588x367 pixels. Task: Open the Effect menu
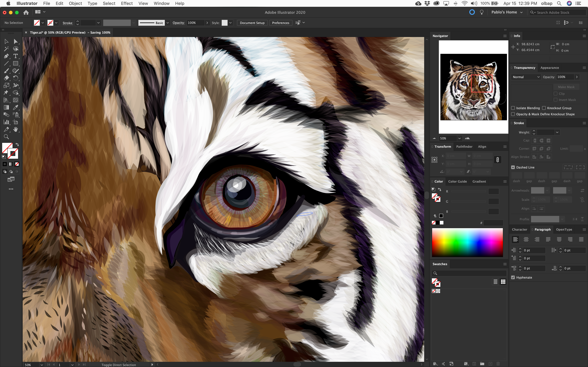(x=127, y=3)
